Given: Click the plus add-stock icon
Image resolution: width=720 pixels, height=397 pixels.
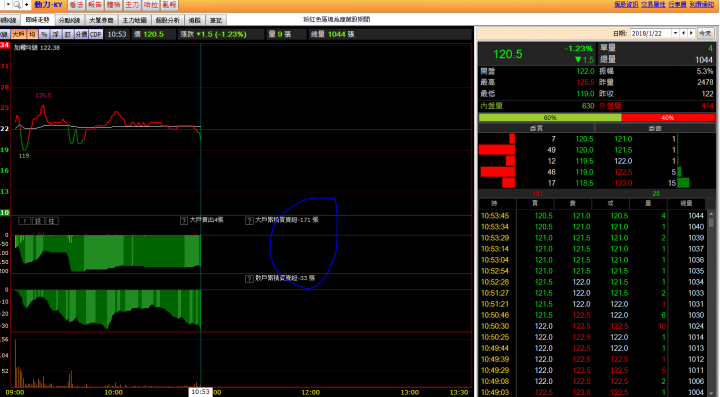Looking at the screenshot, I should (26, 5).
